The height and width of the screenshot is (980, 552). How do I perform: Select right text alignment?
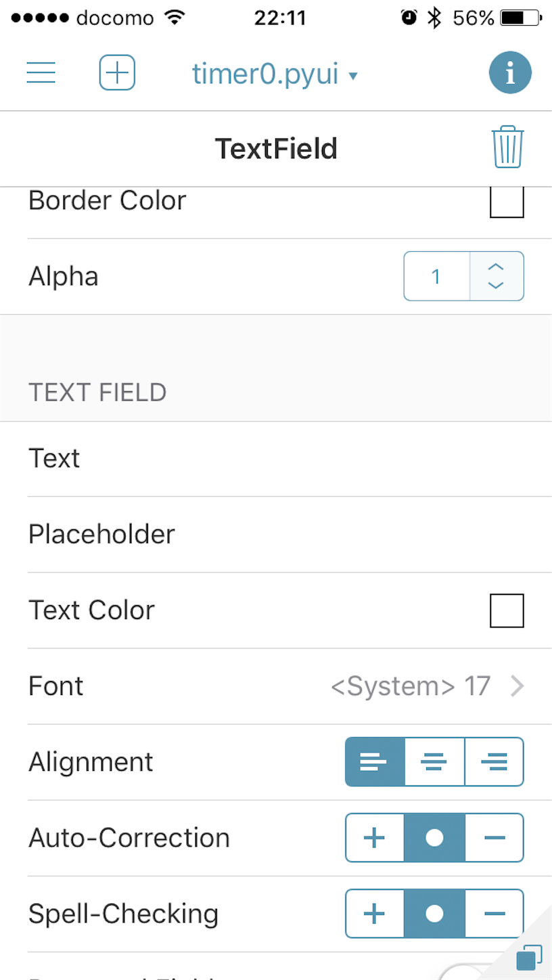pos(495,762)
